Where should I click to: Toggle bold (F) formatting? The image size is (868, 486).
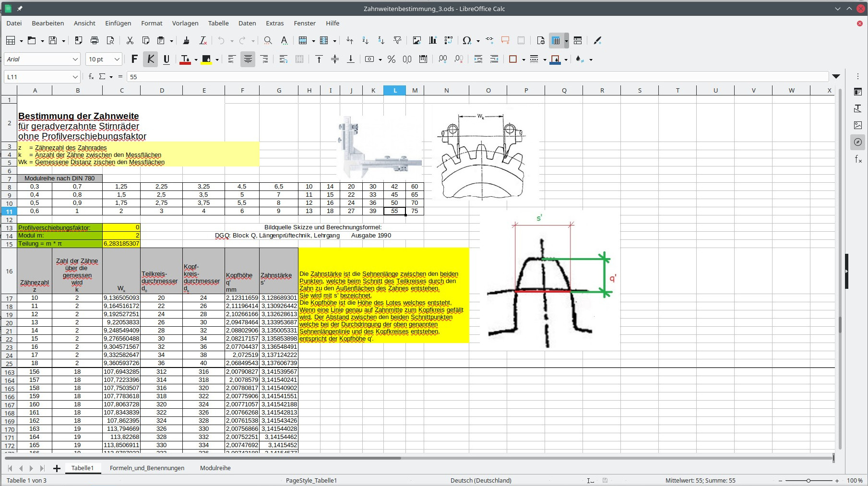point(134,59)
